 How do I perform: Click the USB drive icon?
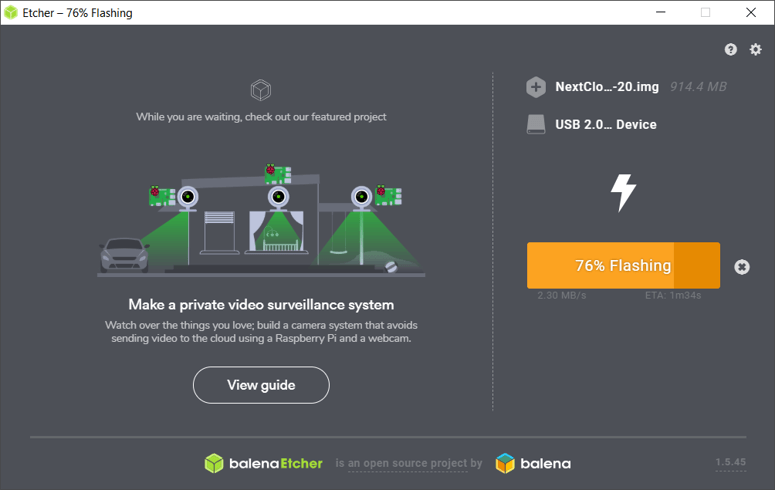coord(536,125)
